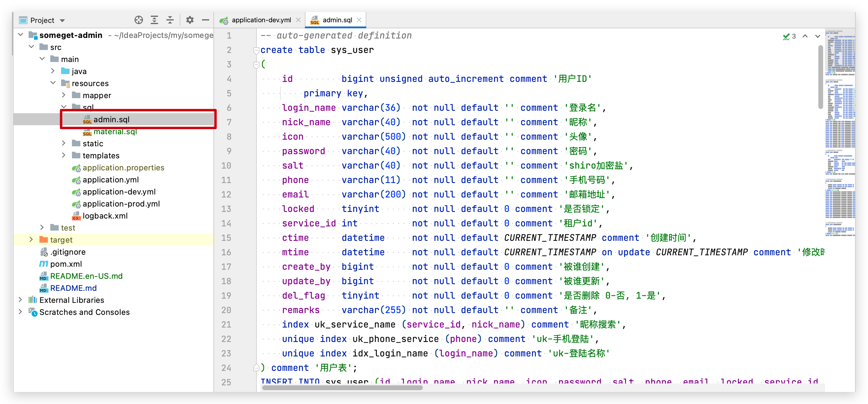Open README.md in the project tree

coord(73,288)
